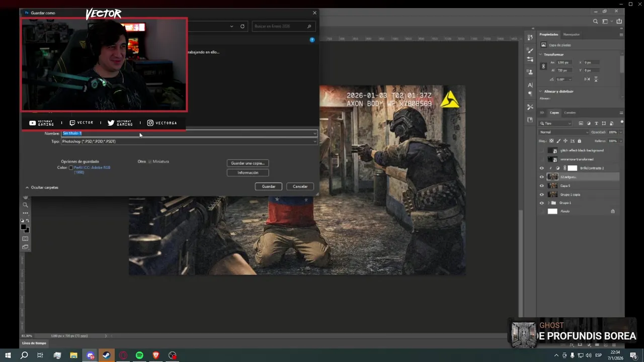
Task: Toggle the layer filtering on/off switch
Action: pos(622,122)
